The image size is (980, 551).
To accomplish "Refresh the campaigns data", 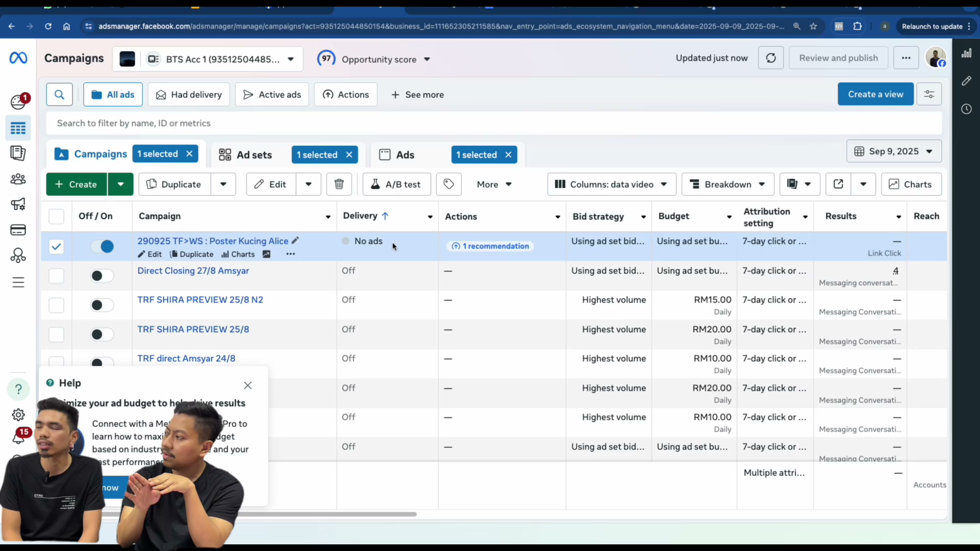I will tap(771, 58).
